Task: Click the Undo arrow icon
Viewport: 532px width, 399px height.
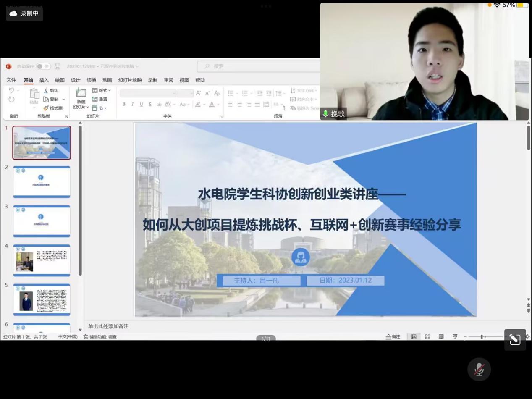Action: click(x=11, y=91)
